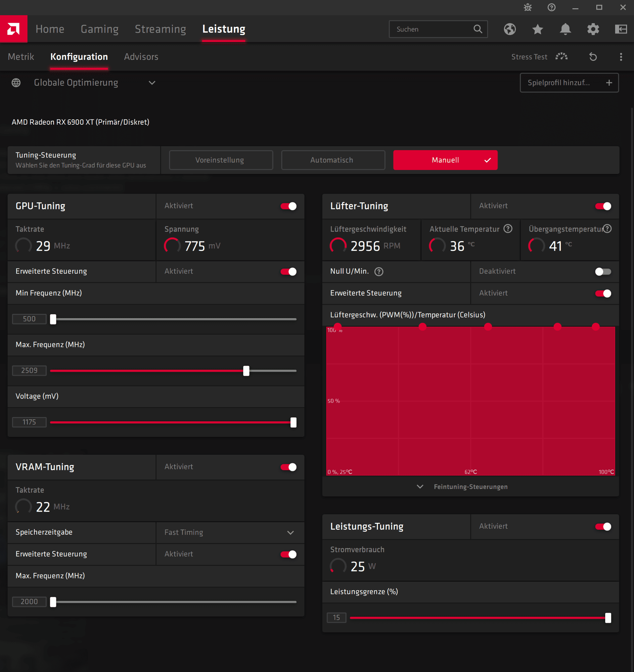
Task: Click the reset tuning arrow icon
Action: tap(593, 57)
